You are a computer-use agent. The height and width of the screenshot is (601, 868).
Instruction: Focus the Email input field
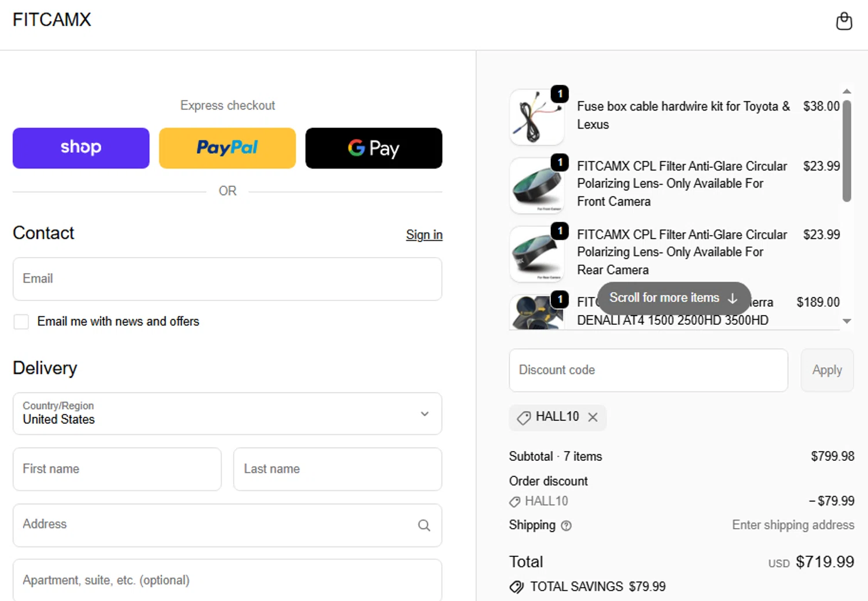pyautogui.click(x=227, y=279)
